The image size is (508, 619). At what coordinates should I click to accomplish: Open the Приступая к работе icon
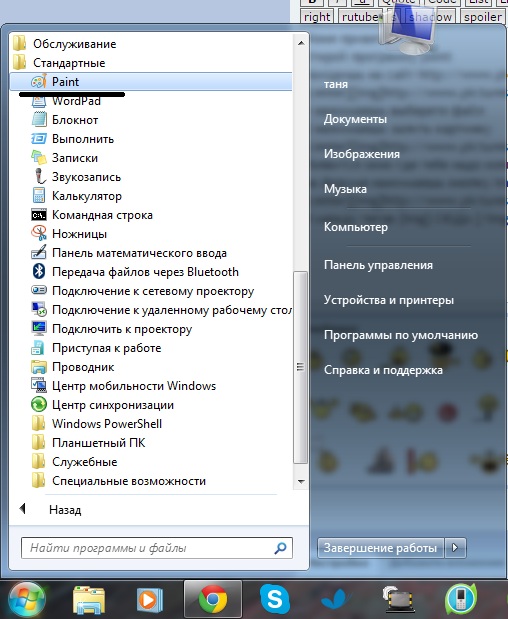[39, 347]
